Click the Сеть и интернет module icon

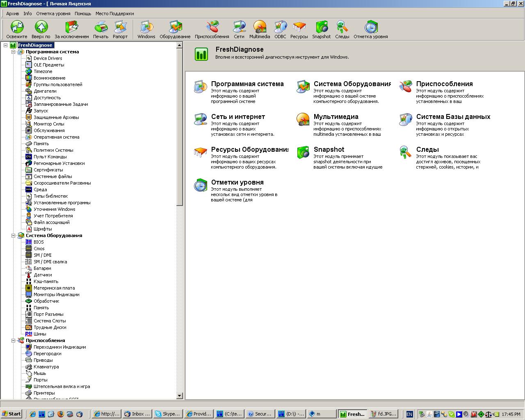(x=201, y=119)
